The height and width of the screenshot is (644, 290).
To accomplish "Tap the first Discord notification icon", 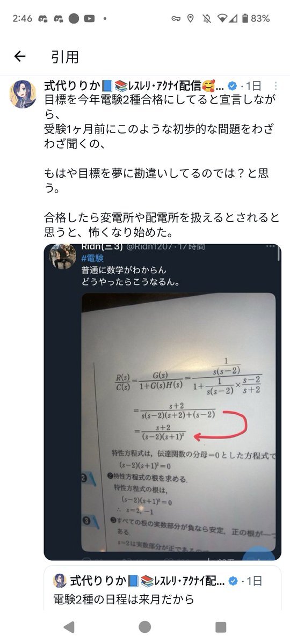I will 44,18.
